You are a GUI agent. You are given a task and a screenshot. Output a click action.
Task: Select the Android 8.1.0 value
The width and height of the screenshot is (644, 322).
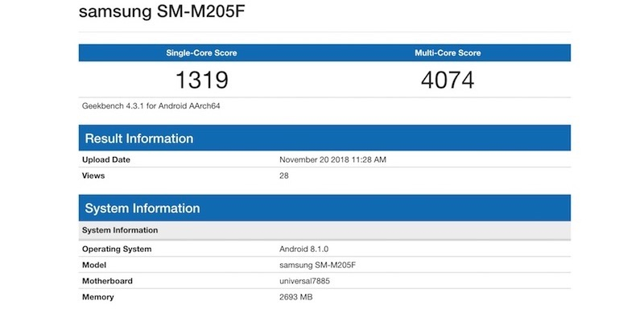point(304,250)
